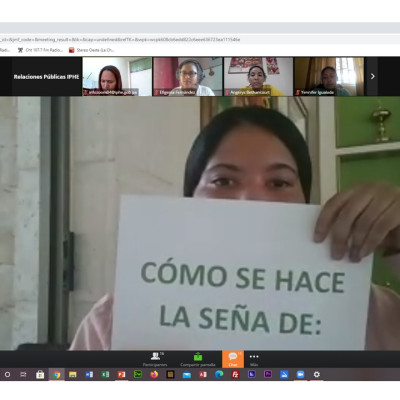Screen dimensions: 400x400
Task: Open the Chat panel
Action: 233,359
